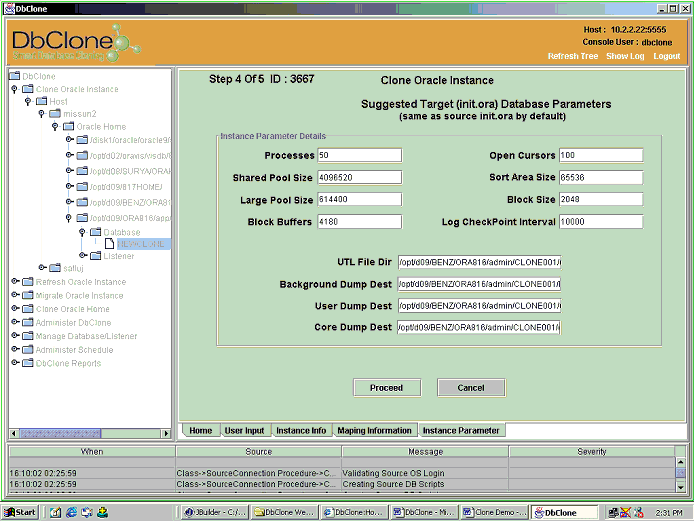
Task: Click folder icon beside missun2
Action: click(x=55, y=114)
